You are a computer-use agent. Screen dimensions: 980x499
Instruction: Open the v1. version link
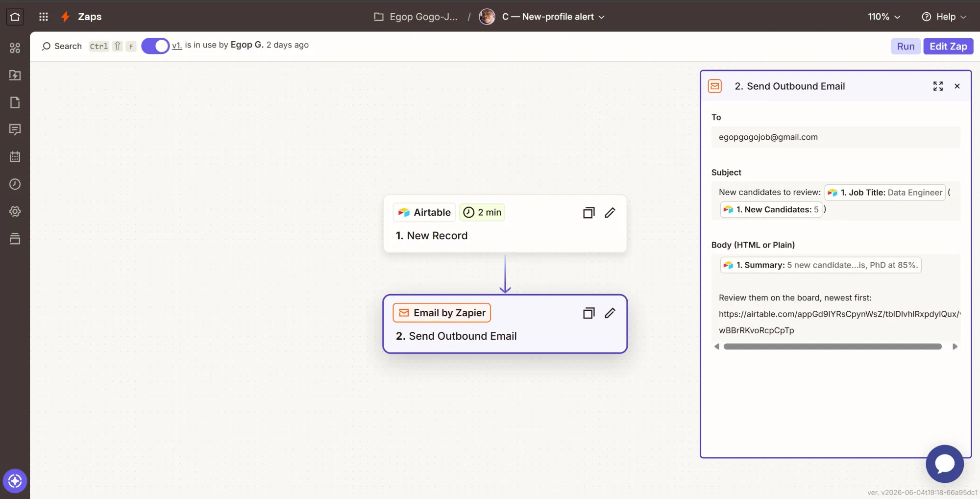[177, 46]
